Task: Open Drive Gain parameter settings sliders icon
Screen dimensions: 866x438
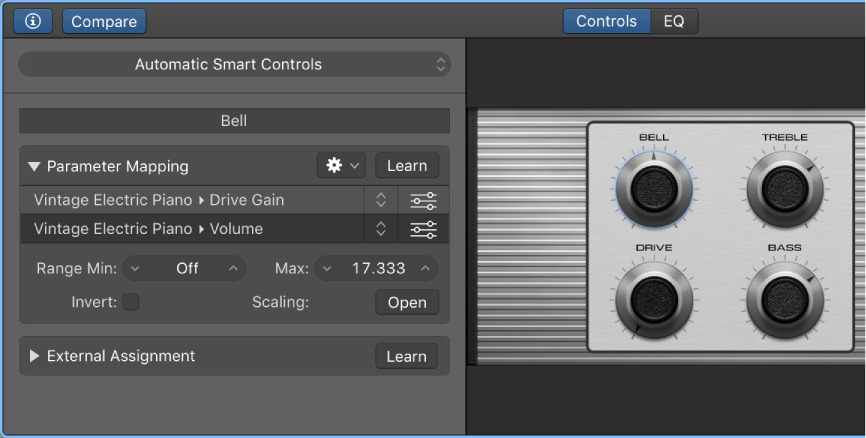Action: coord(424,200)
